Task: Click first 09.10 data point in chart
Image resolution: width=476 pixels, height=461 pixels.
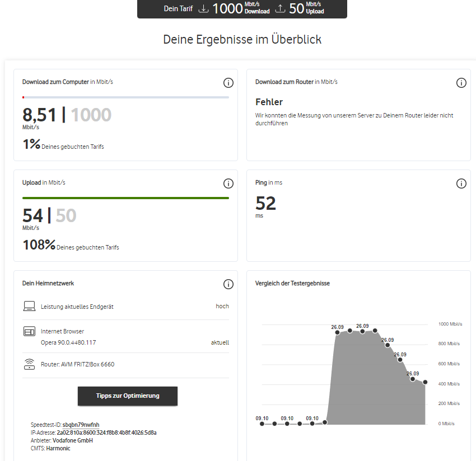Action: [262, 424]
